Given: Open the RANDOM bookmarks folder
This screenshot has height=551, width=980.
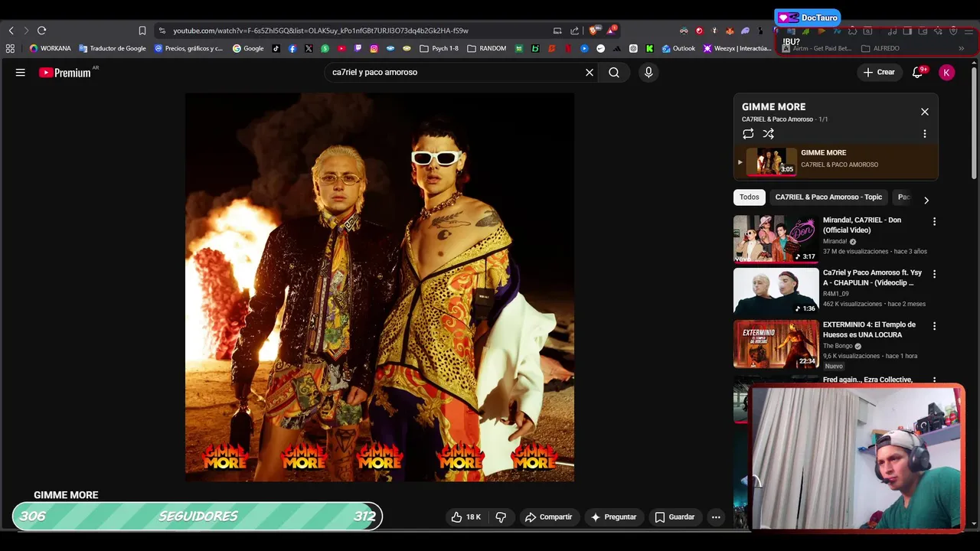Looking at the screenshot, I should [487, 48].
